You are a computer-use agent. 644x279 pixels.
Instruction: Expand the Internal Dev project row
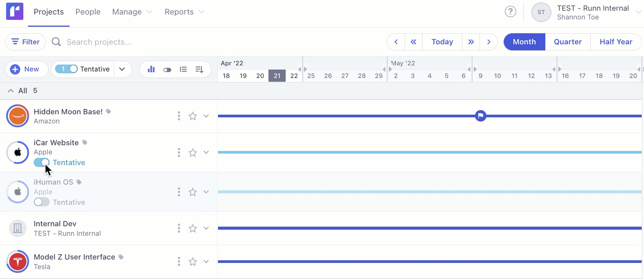(206, 229)
